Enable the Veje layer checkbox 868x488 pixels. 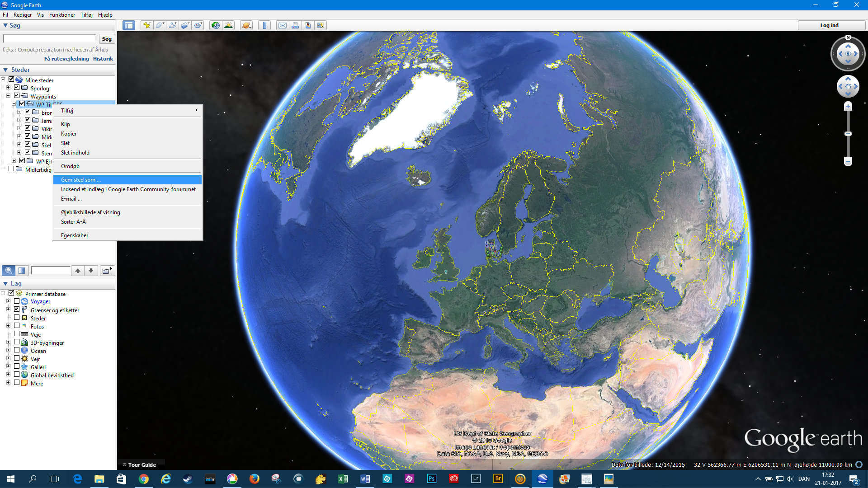pyautogui.click(x=17, y=334)
